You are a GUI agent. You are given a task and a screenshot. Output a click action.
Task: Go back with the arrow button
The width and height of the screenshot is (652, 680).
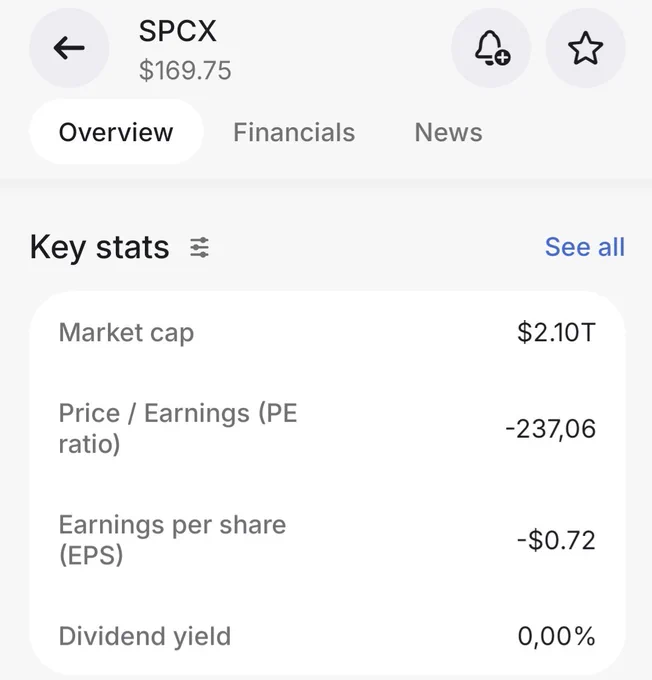69,48
